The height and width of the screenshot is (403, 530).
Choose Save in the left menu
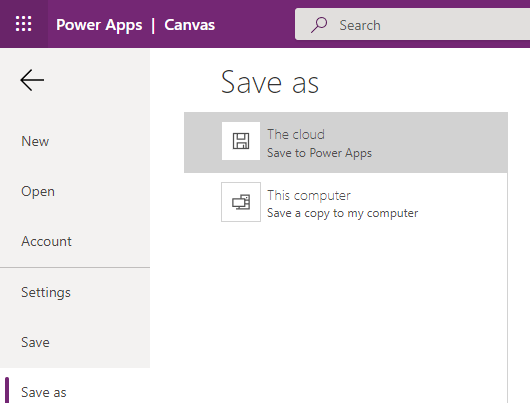pos(35,342)
